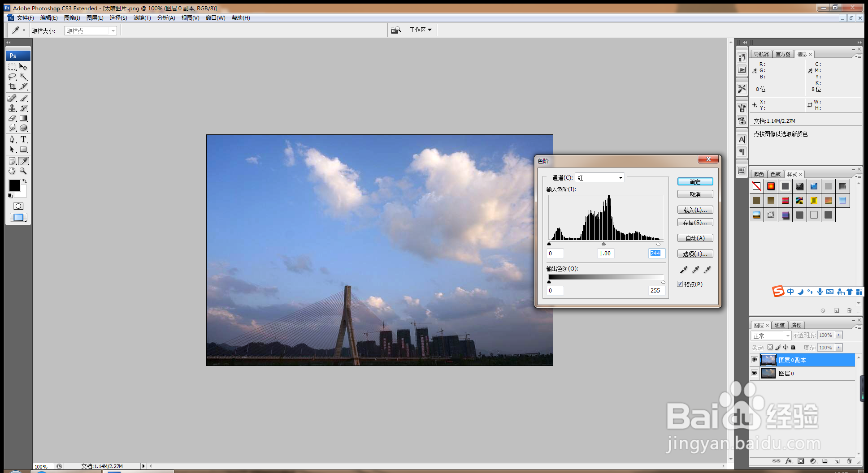Open the layer blend mode 正常 dropdown
The image size is (868, 473).
[771, 335]
